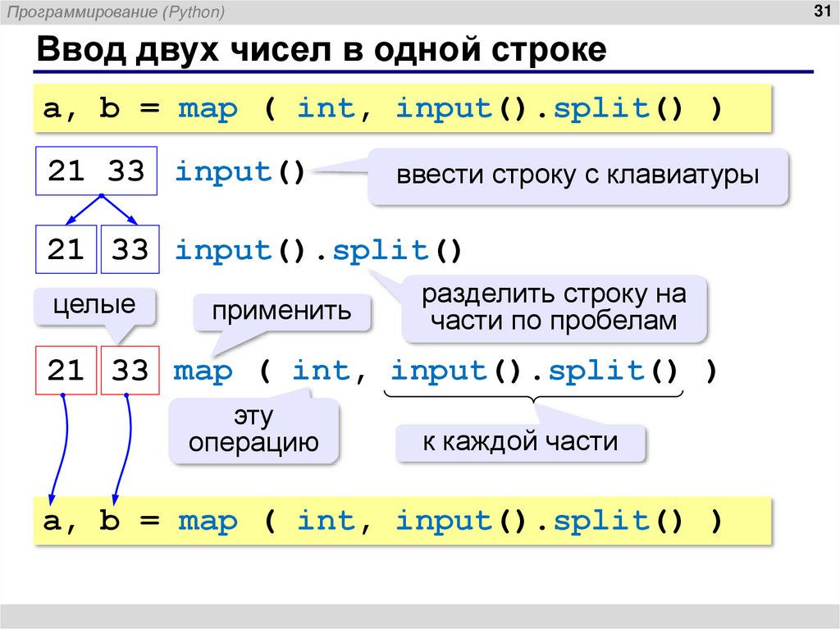
Task: Click the blue-bordered box with "21"
Action: (x=66, y=249)
